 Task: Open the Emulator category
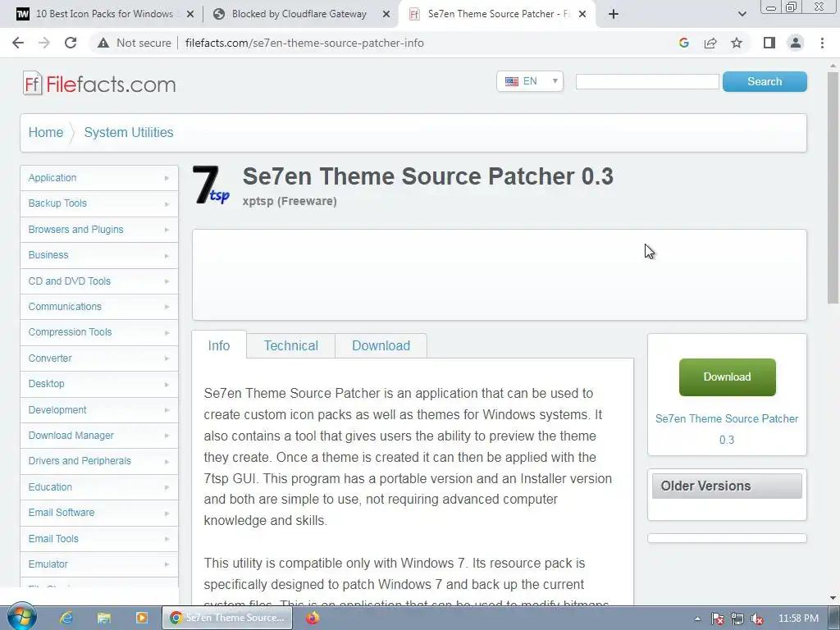[99, 564]
